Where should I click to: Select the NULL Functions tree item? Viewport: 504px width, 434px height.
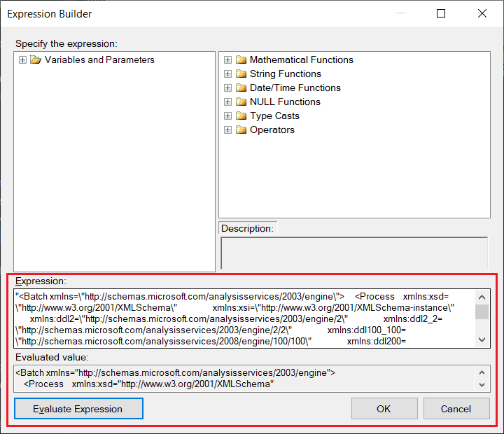point(285,101)
